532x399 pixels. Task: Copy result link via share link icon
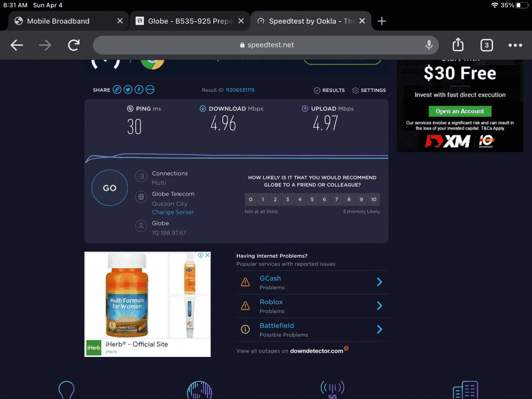(117, 89)
